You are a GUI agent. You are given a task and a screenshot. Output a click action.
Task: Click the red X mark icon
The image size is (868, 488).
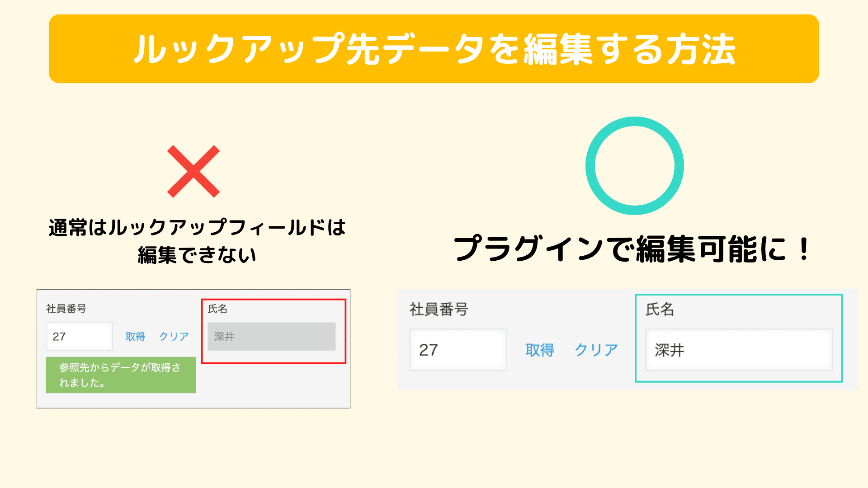coord(193,171)
